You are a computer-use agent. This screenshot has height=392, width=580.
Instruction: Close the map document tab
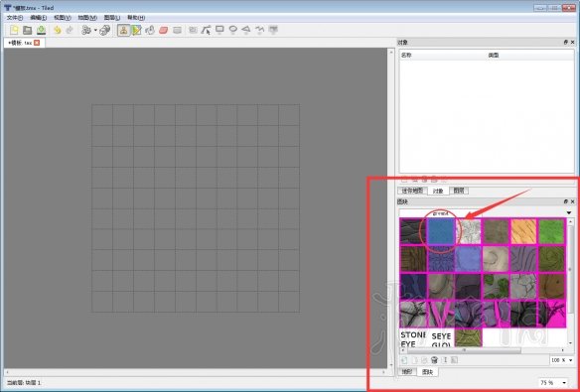pos(37,43)
